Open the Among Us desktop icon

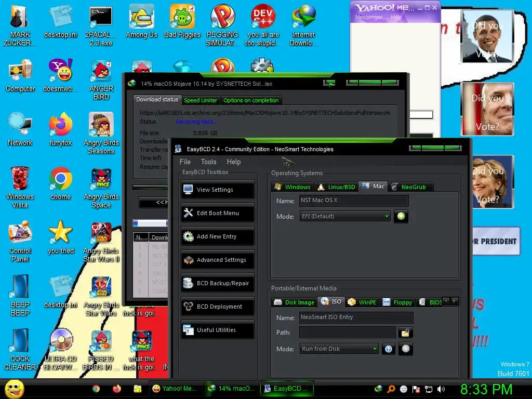point(141,21)
